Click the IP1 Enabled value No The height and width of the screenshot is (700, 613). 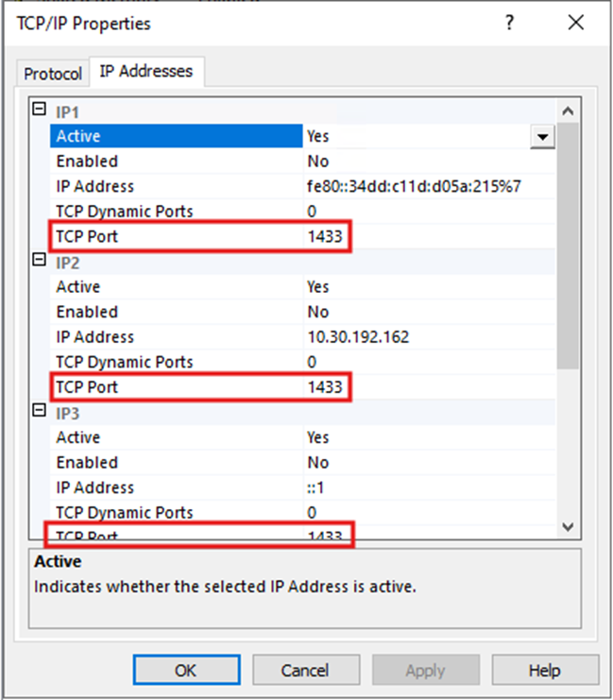[x=317, y=162]
